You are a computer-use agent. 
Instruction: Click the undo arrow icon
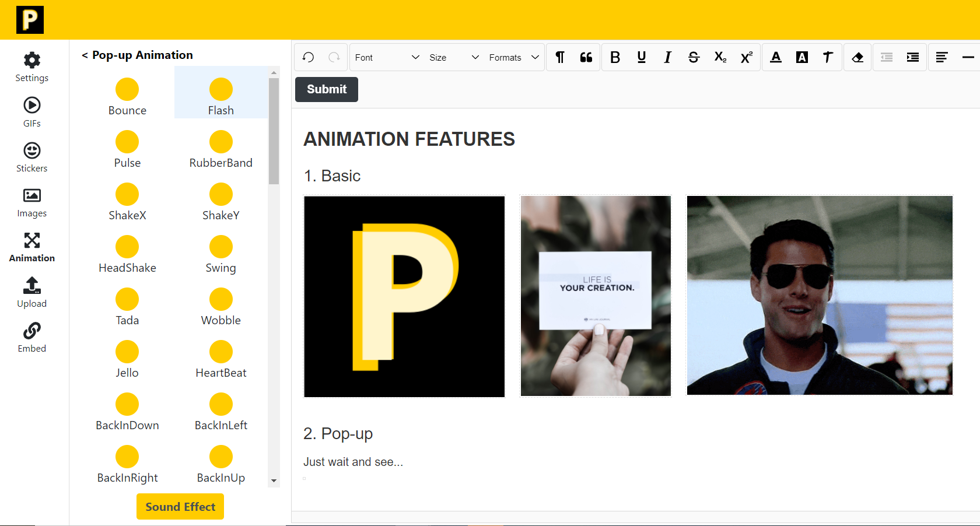point(309,57)
